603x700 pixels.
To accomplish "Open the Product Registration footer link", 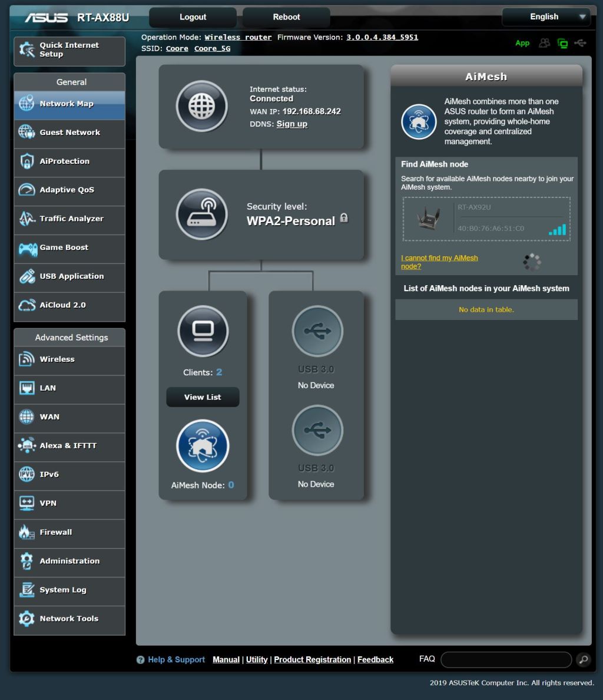I will click(x=313, y=660).
